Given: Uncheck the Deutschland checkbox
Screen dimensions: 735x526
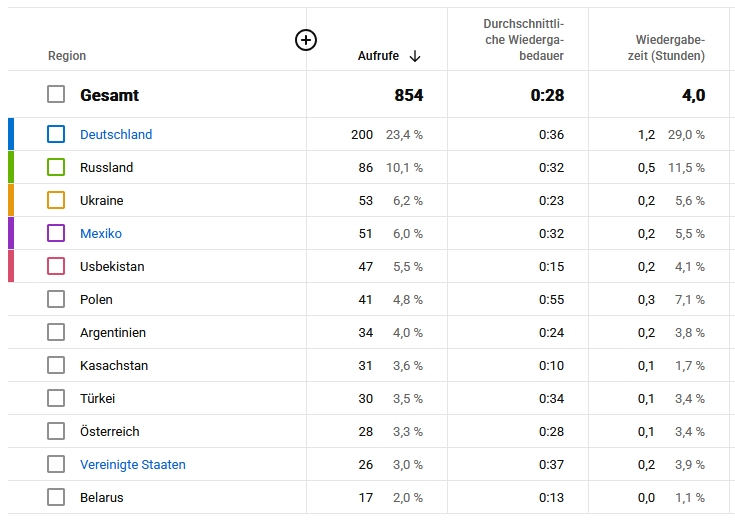Looking at the screenshot, I should pyautogui.click(x=56, y=134).
